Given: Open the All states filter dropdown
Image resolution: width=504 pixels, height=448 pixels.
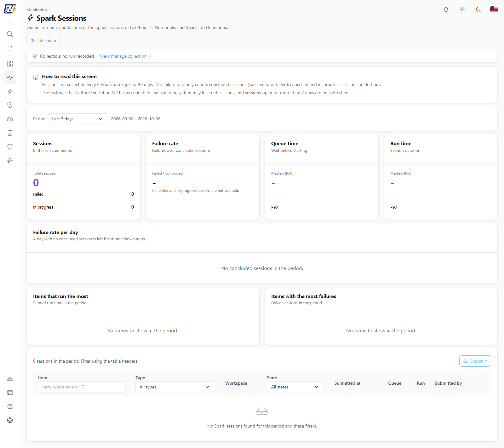Looking at the screenshot, I should (x=295, y=387).
